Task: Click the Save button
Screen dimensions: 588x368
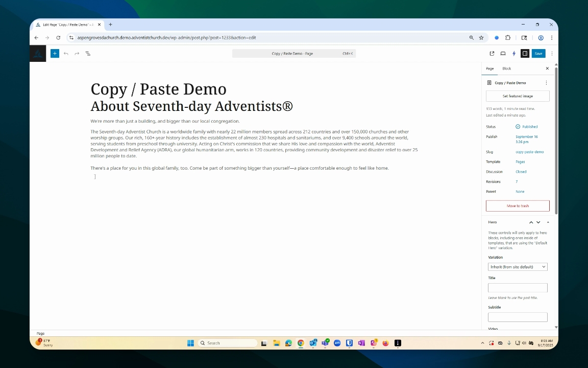Action: 538,53
